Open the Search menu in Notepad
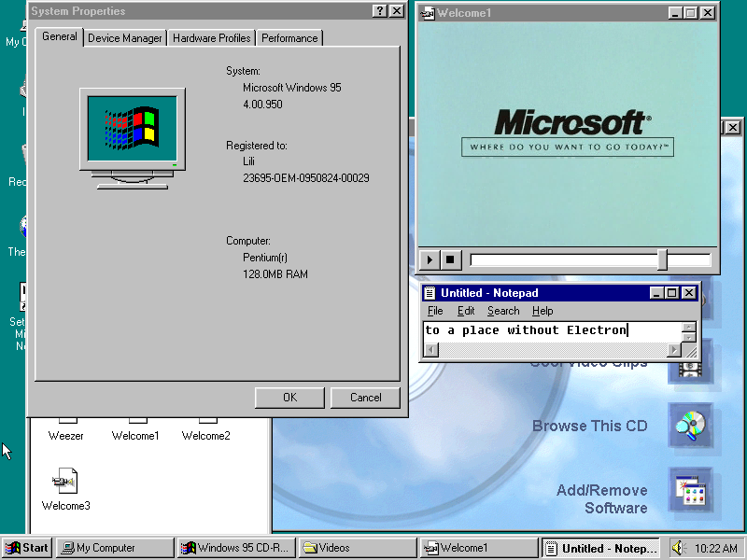747x560 pixels. coord(503,311)
